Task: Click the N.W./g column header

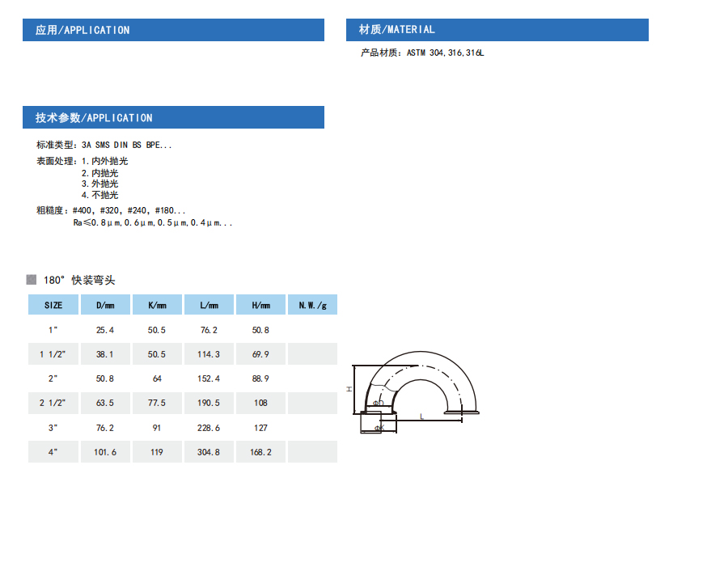Action: tap(312, 305)
